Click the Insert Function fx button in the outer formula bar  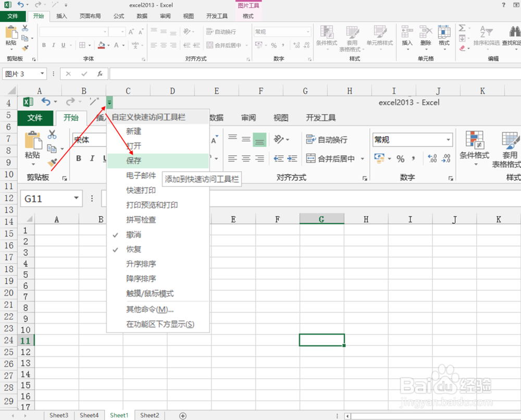coord(100,73)
